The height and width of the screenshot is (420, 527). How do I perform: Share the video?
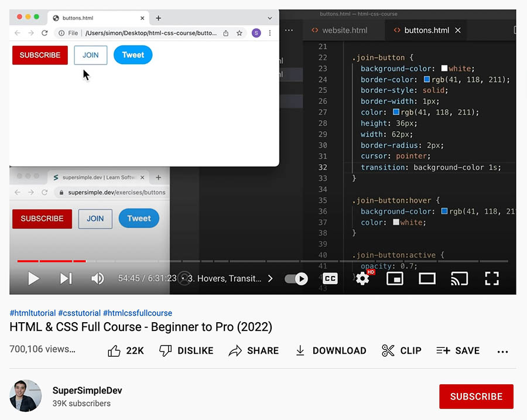pyautogui.click(x=254, y=350)
